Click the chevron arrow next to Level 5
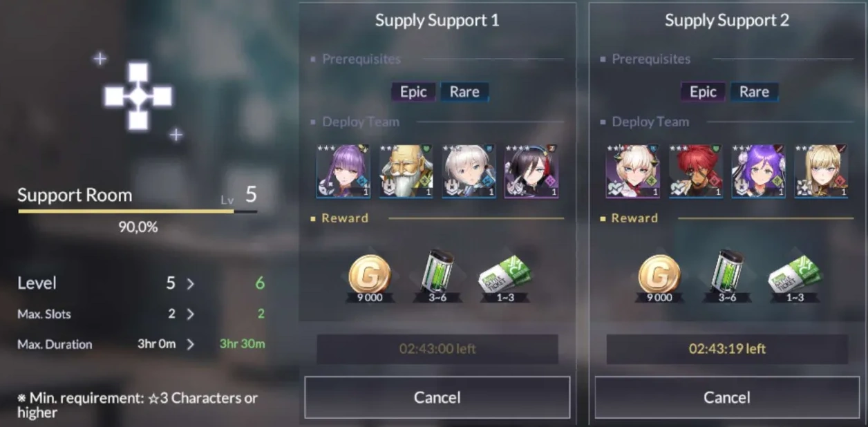Image resolution: width=868 pixels, height=427 pixels. (x=190, y=283)
